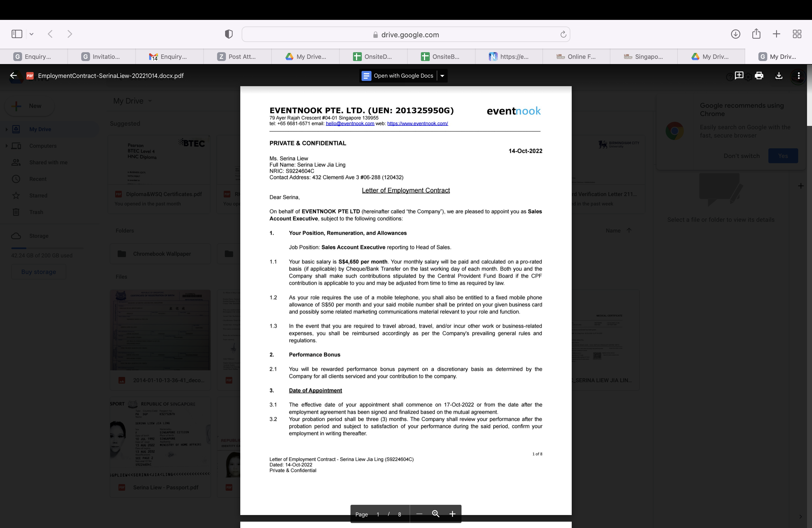Open Shared with me
The image size is (812, 528).
tap(48, 162)
